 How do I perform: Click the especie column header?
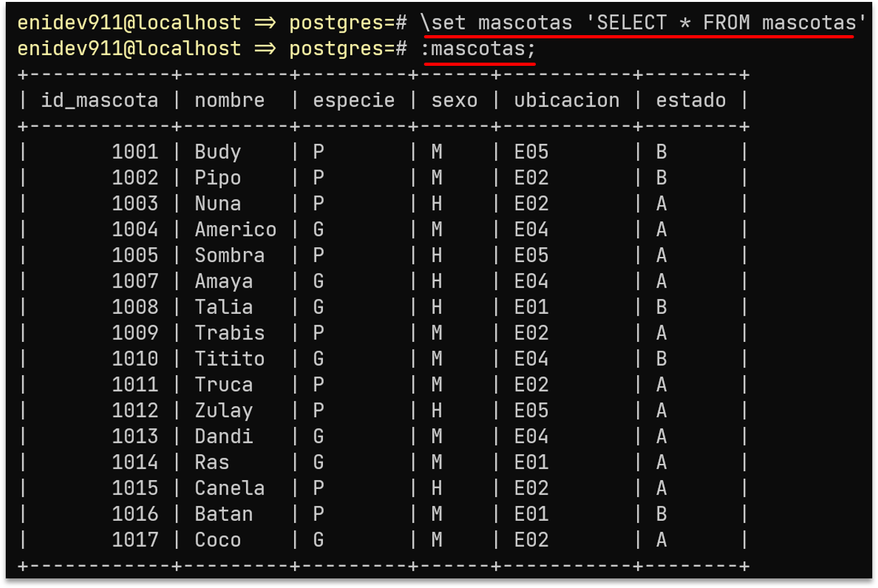[x=354, y=100]
